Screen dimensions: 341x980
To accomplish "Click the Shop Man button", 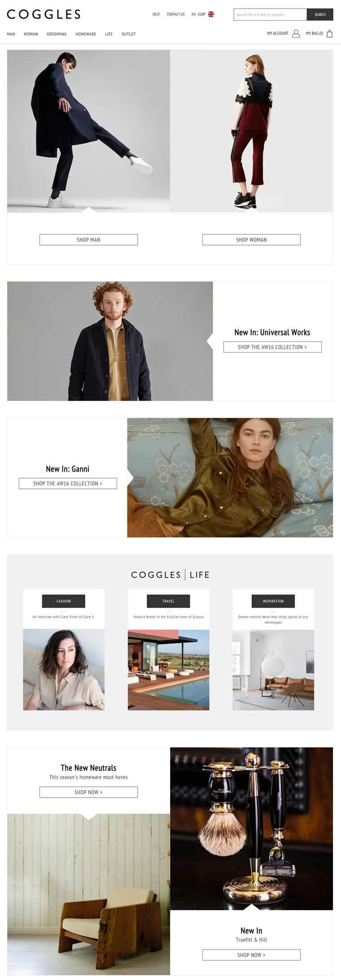I will (88, 240).
